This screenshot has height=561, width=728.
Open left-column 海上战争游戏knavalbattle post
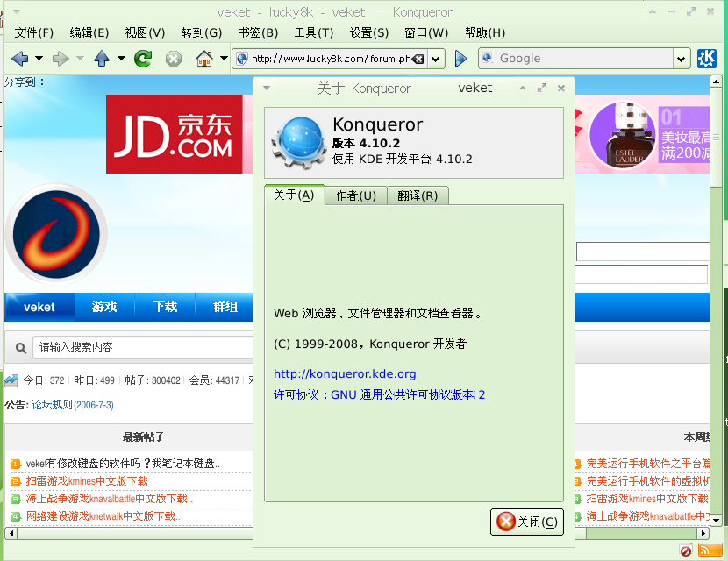pyautogui.click(x=109, y=499)
